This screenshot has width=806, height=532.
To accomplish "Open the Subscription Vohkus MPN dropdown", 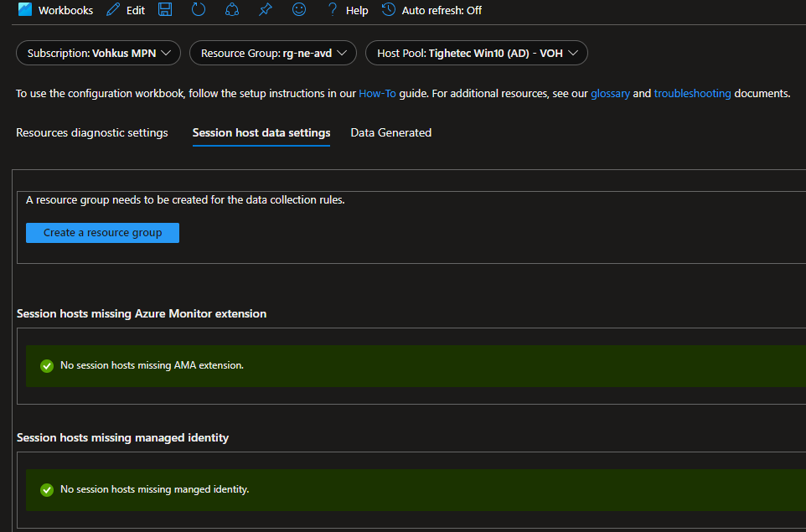I will (x=99, y=53).
